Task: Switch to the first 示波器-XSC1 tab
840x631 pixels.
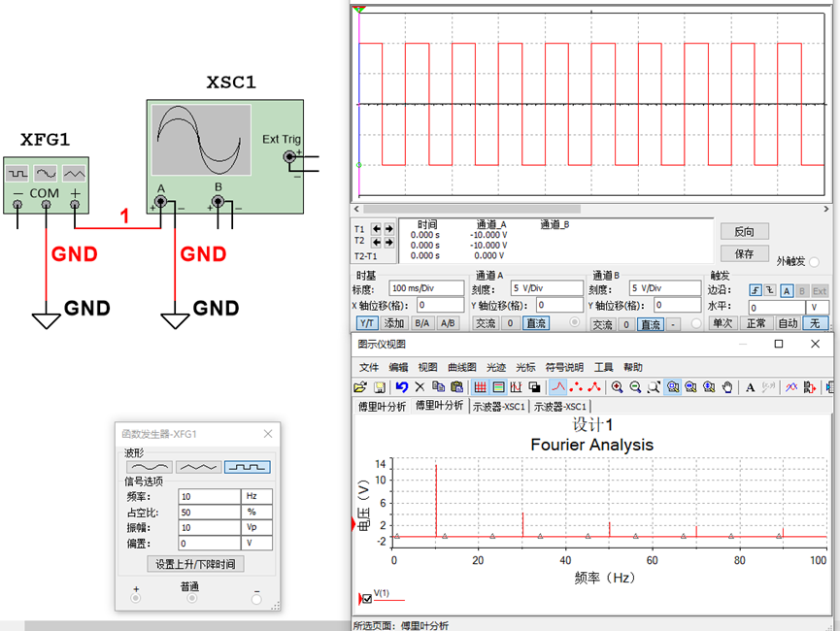Action: coord(499,407)
